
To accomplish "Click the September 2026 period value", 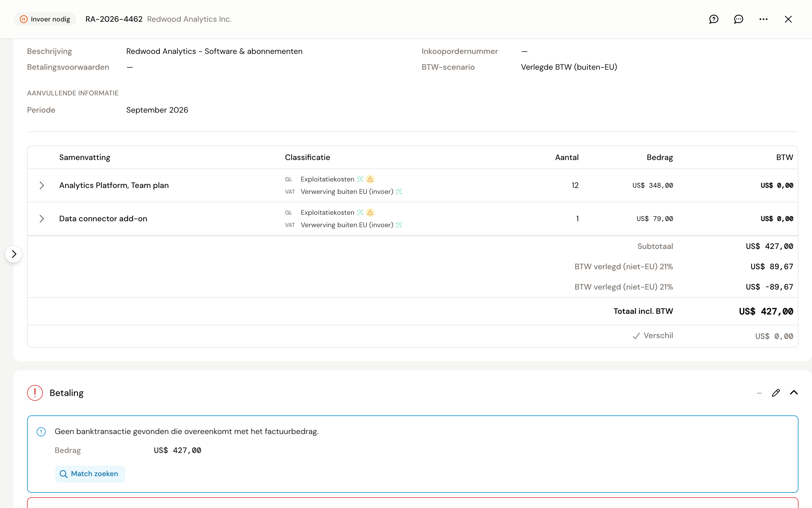I will (x=157, y=110).
